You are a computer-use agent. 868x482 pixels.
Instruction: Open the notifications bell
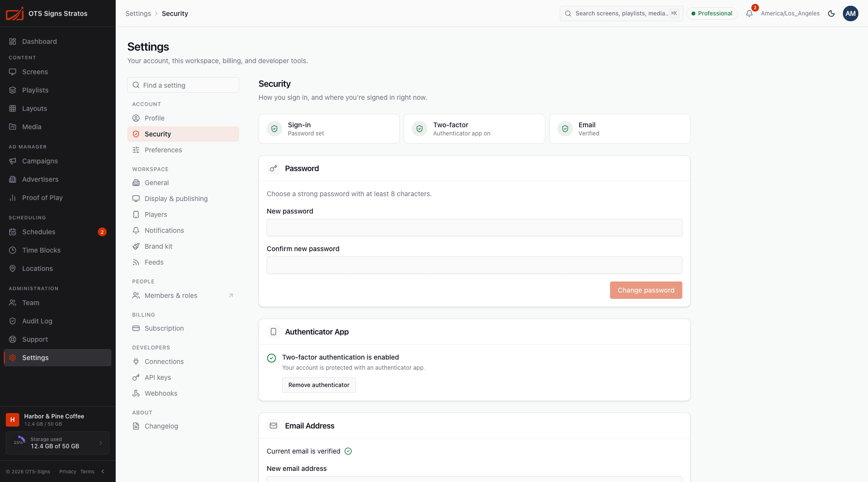749,13
